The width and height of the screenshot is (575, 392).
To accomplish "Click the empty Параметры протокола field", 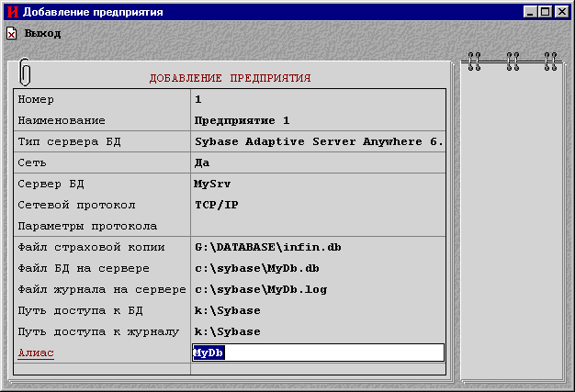I will click(x=317, y=226).
